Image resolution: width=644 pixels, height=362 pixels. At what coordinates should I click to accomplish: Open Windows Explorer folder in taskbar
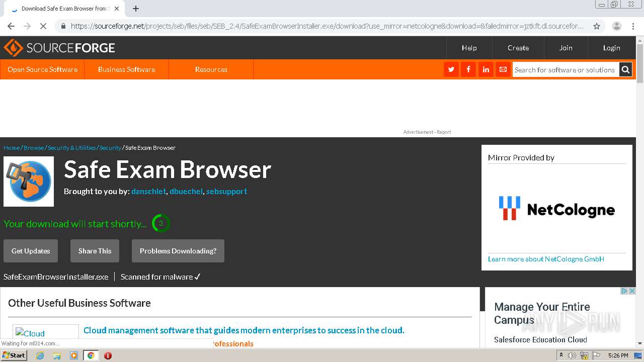(57, 355)
